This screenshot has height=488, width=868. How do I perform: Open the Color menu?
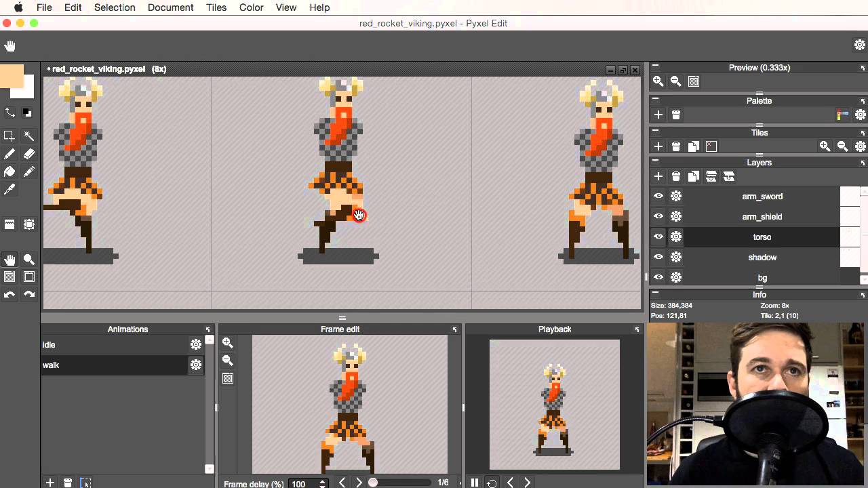pyautogui.click(x=251, y=7)
